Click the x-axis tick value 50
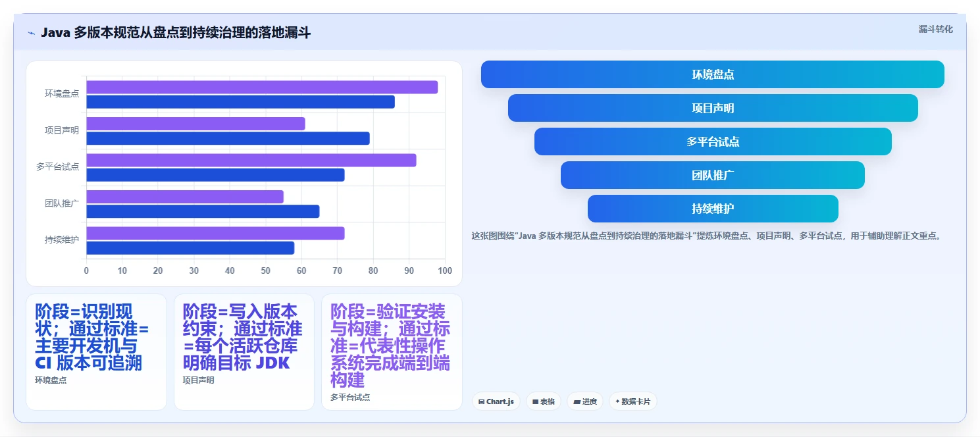The image size is (980, 437). tap(265, 270)
